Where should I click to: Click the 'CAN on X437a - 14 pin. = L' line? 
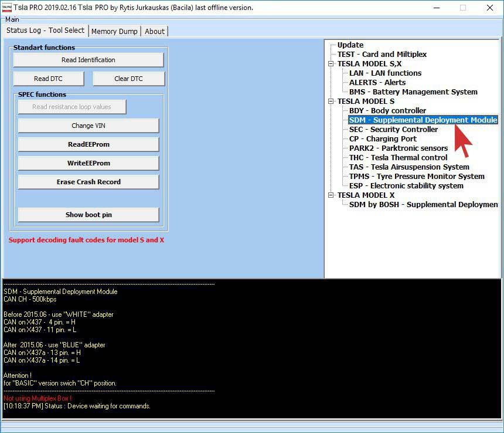[x=42, y=360]
